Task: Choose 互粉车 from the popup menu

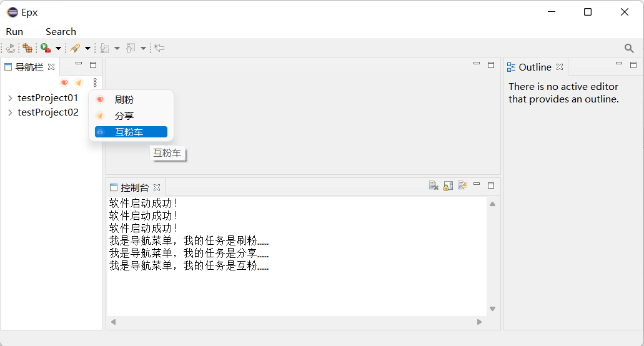Action: 131,132
